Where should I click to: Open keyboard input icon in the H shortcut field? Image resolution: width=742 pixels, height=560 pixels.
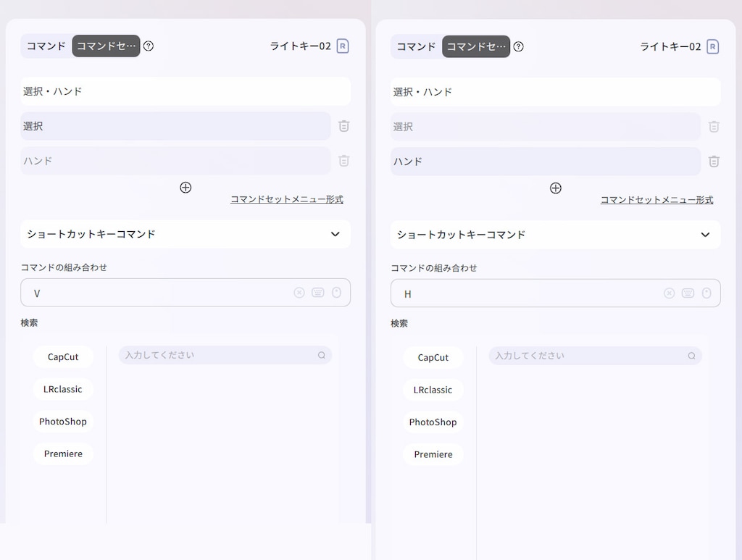tap(688, 293)
